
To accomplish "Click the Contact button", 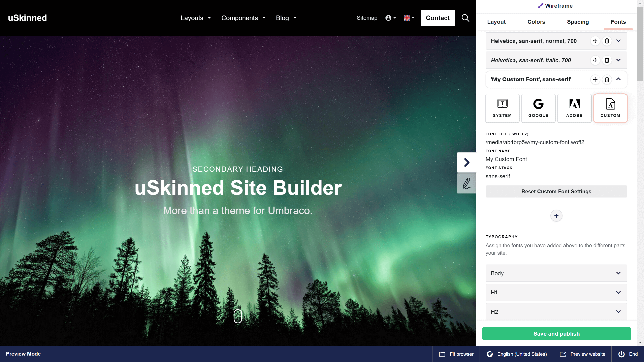I will pos(438,18).
